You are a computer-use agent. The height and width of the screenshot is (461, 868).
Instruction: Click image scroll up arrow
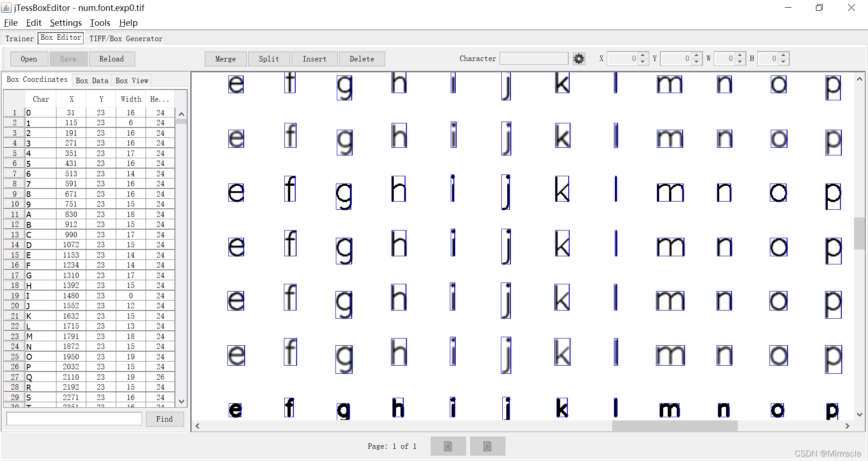tap(859, 79)
